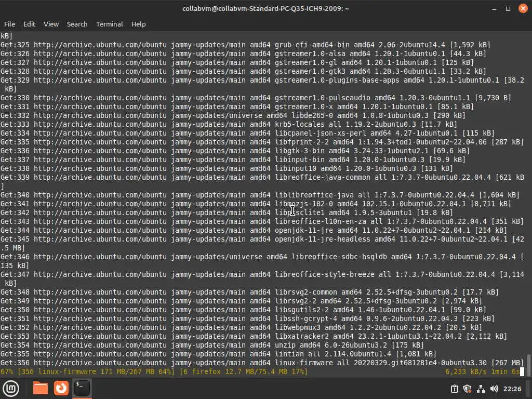Click the Get:346 libreoffice-sdbc-hsqldb line
The image size is (532, 399).
(262, 261)
